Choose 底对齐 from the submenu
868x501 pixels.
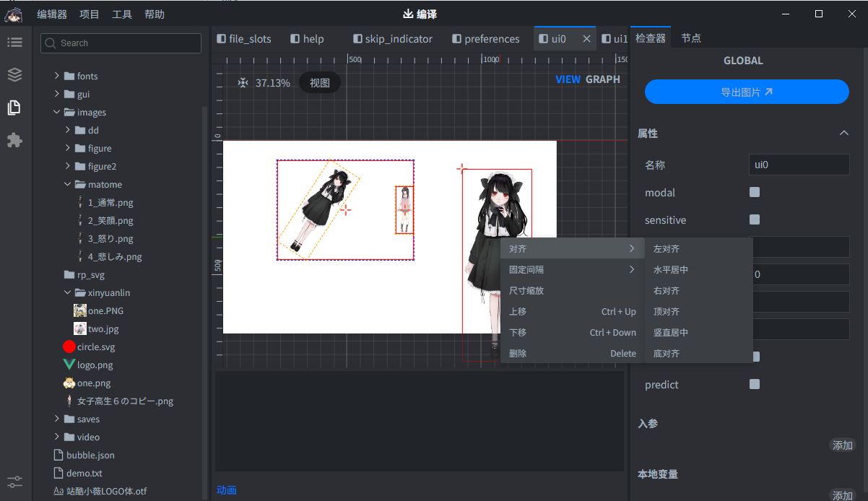pyautogui.click(x=698, y=353)
